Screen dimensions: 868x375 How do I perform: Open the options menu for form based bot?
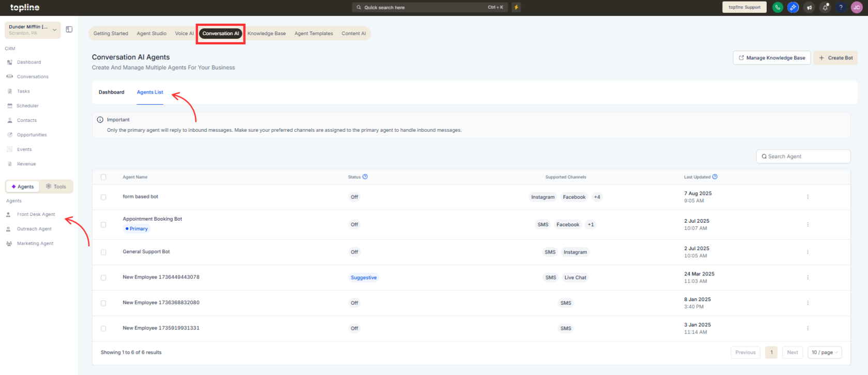(808, 197)
